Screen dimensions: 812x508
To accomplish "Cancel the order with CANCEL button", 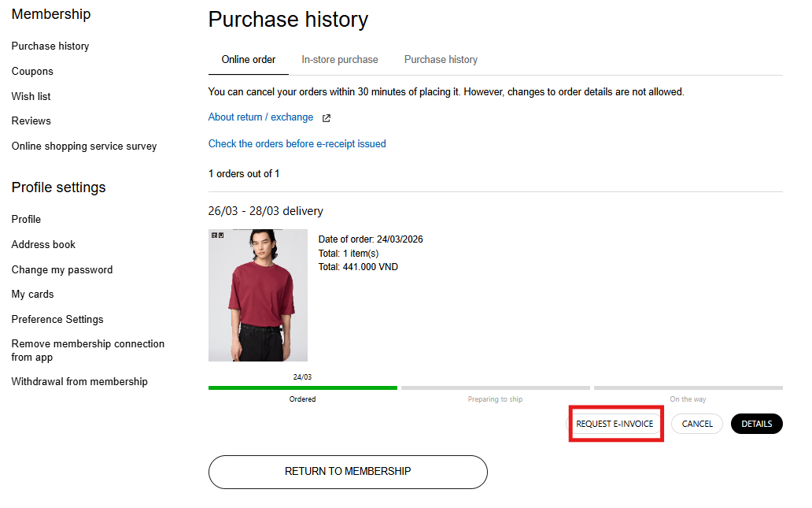I will coord(696,424).
